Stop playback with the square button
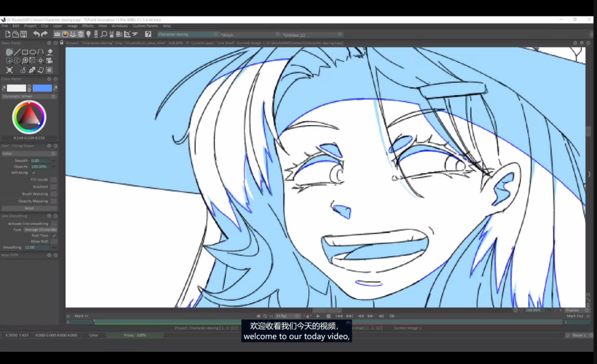The image size is (597, 364). [x=329, y=316]
